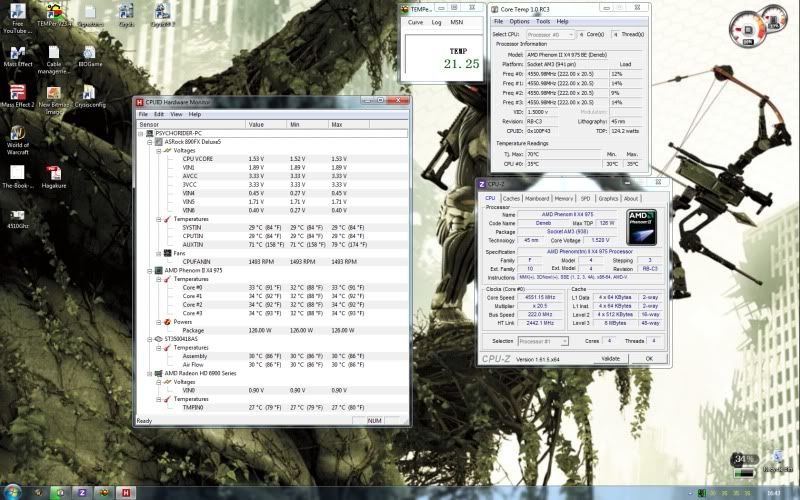
Task: Open the BIOGame desktop icon
Action: point(90,56)
